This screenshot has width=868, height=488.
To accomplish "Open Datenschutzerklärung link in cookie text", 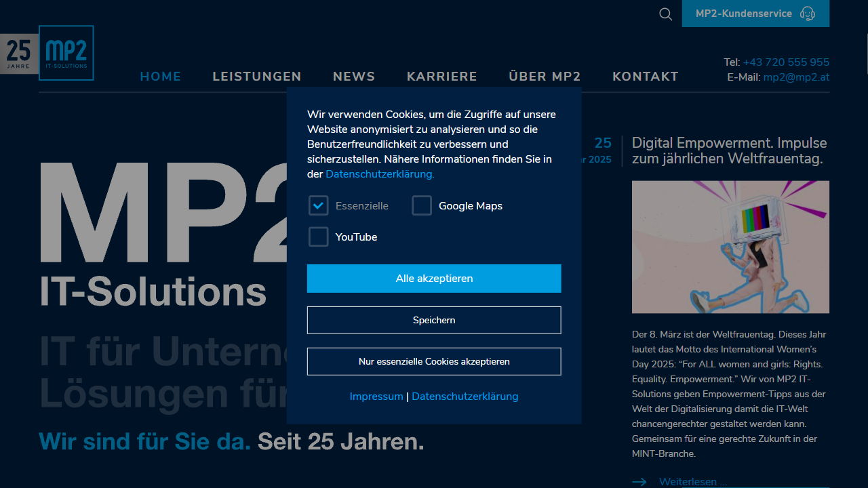I will 380,174.
